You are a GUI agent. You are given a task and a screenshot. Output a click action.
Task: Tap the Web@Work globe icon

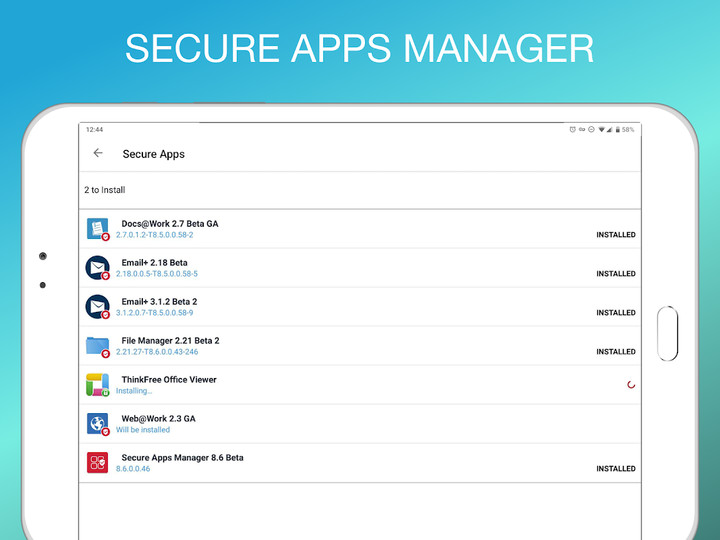[97, 424]
